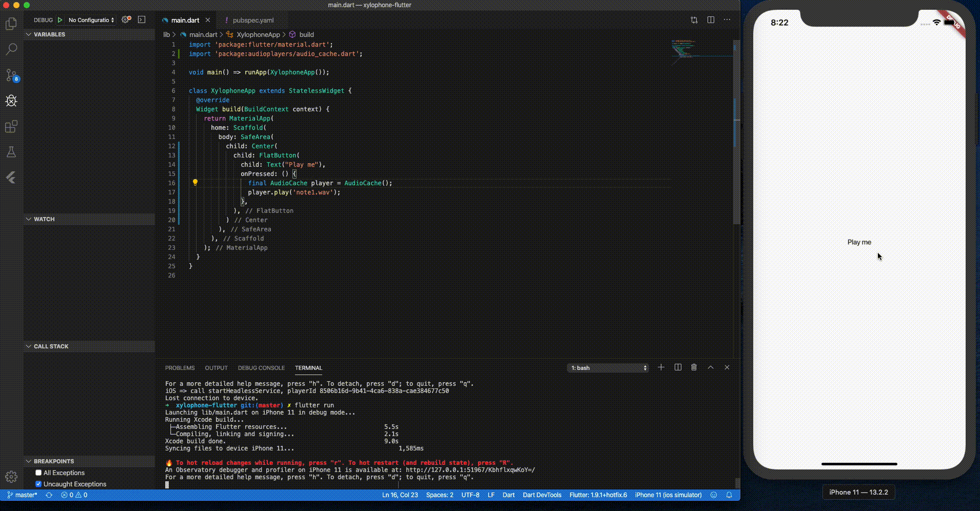Open the No Configuration dropdown

90,20
